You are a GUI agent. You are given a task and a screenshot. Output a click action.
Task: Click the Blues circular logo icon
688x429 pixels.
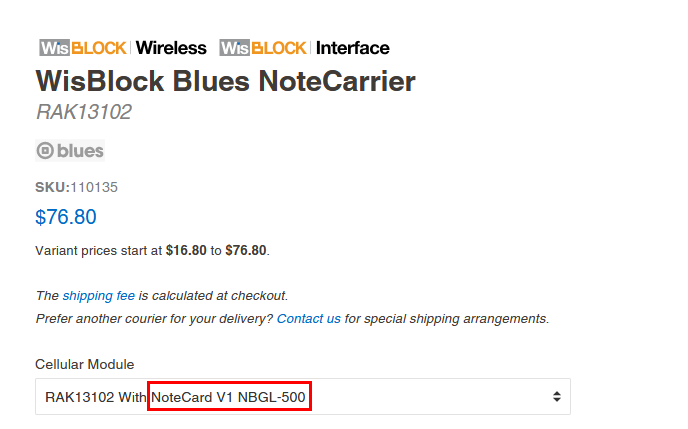pyautogui.click(x=45, y=151)
